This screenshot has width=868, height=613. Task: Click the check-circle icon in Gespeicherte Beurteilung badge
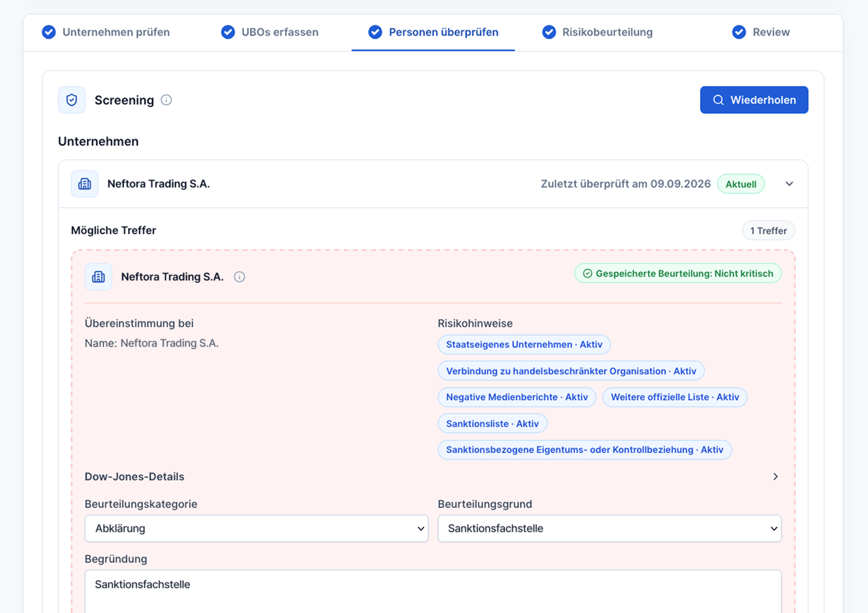(587, 273)
